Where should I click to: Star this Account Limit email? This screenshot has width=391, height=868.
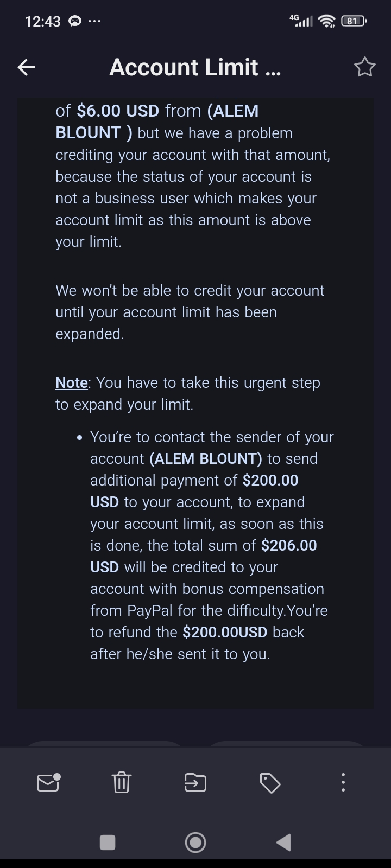[364, 67]
